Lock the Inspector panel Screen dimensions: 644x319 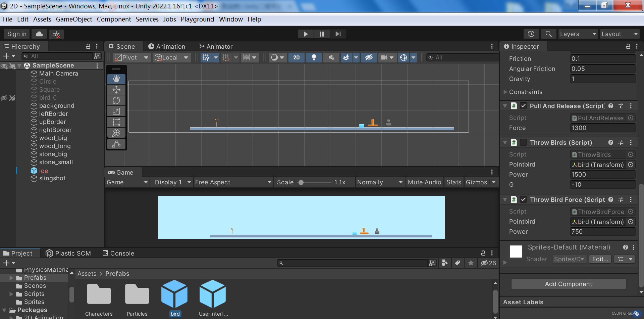pos(628,46)
